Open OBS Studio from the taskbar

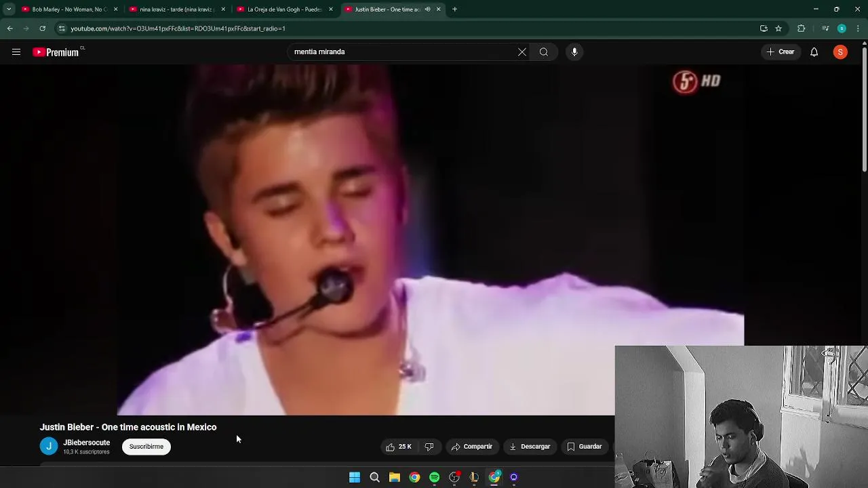pos(454,477)
